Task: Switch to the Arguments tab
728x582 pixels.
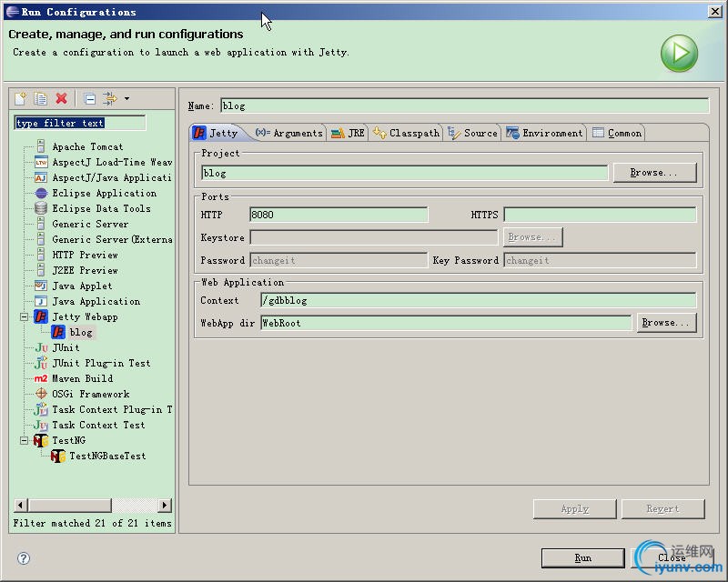Action: pyautogui.click(x=288, y=133)
